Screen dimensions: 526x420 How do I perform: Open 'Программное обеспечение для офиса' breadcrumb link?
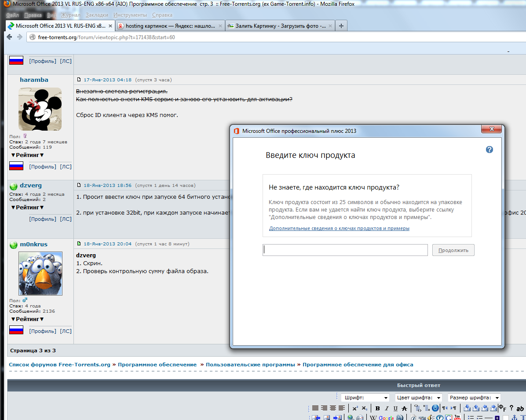358,365
